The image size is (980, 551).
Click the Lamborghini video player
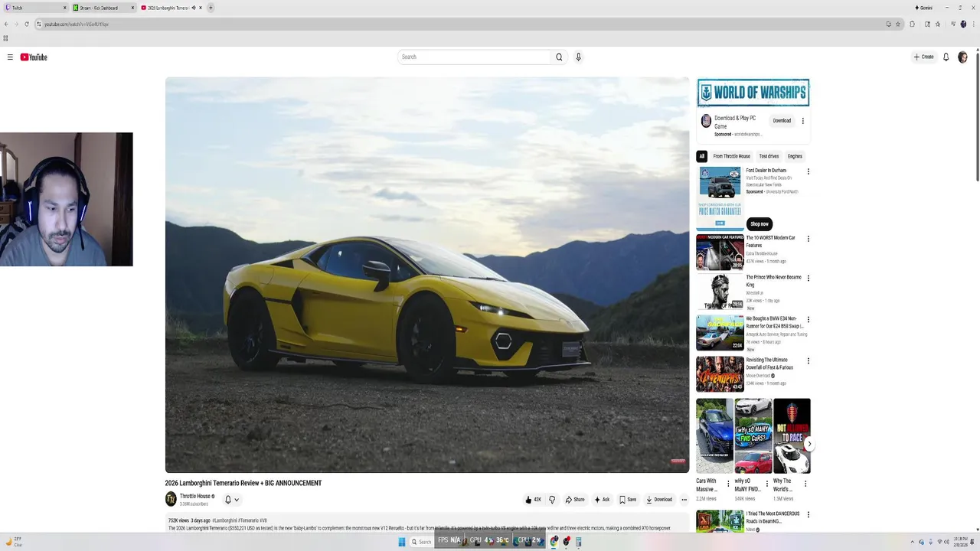pyautogui.click(x=427, y=275)
